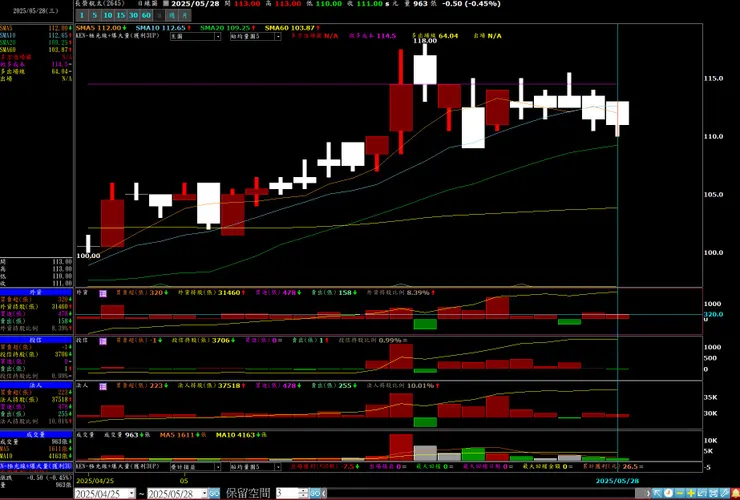This screenshot has height=500, width=740.
Task: Click the 2025/05/28 date marker on time axis
Action: pyautogui.click(x=617, y=481)
